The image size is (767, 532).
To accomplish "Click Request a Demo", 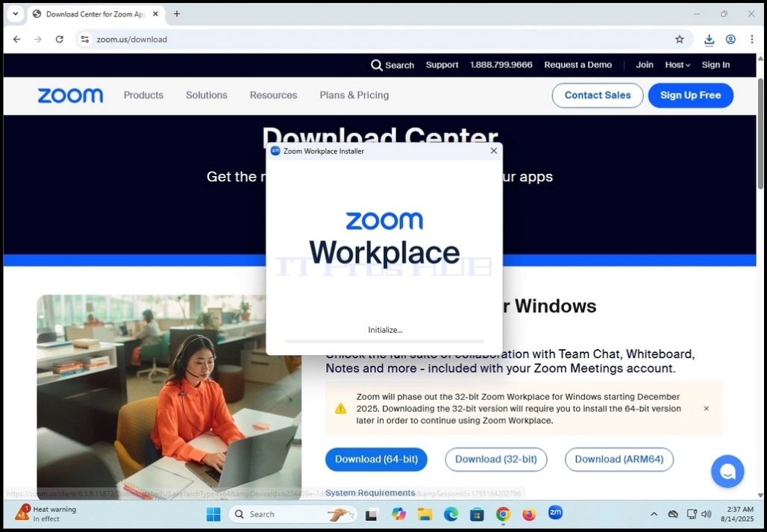I will [x=577, y=65].
